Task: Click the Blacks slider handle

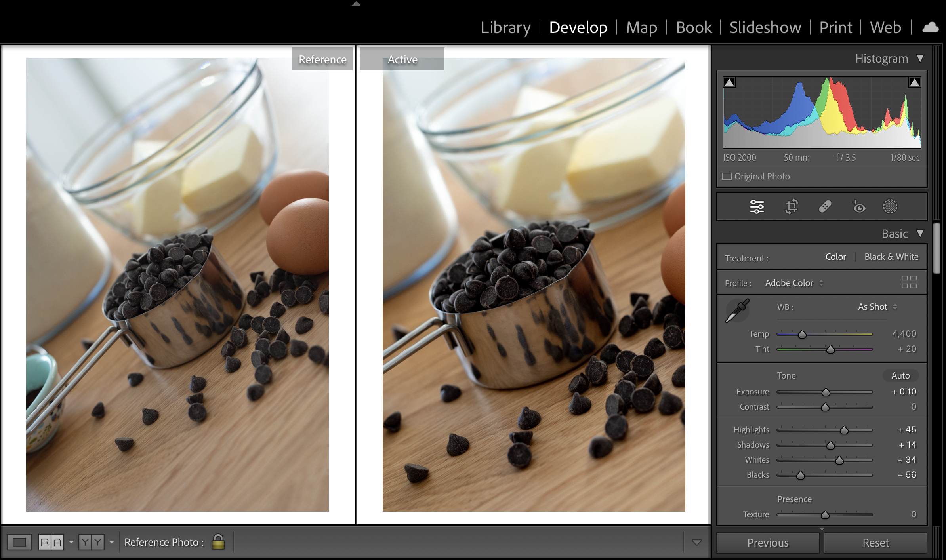Action: coord(800,475)
